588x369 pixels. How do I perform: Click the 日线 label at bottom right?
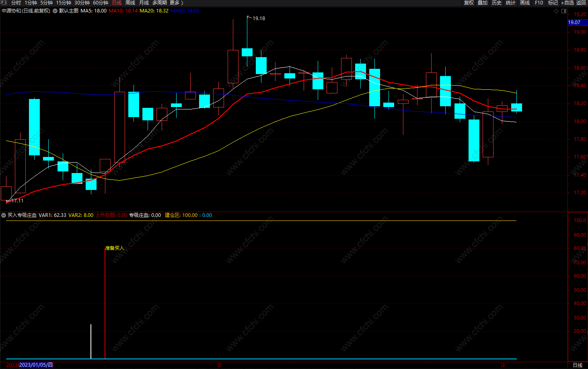(x=578, y=365)
